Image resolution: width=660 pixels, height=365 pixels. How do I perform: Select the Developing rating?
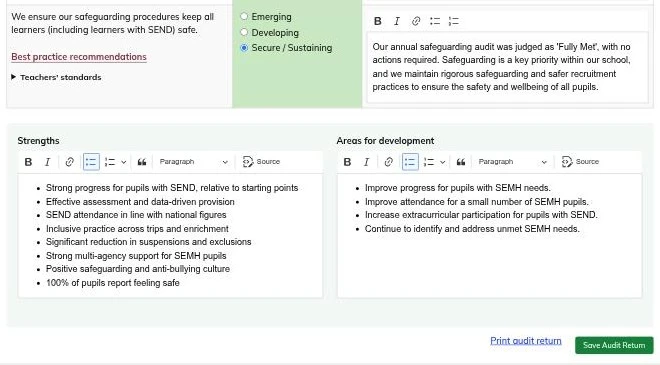(244, 32)
